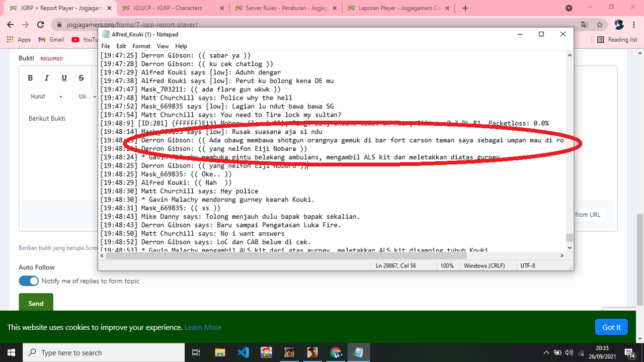Click the taskbar search box
The height and width of the screenshot is (362, 644).
coord(103,352)
